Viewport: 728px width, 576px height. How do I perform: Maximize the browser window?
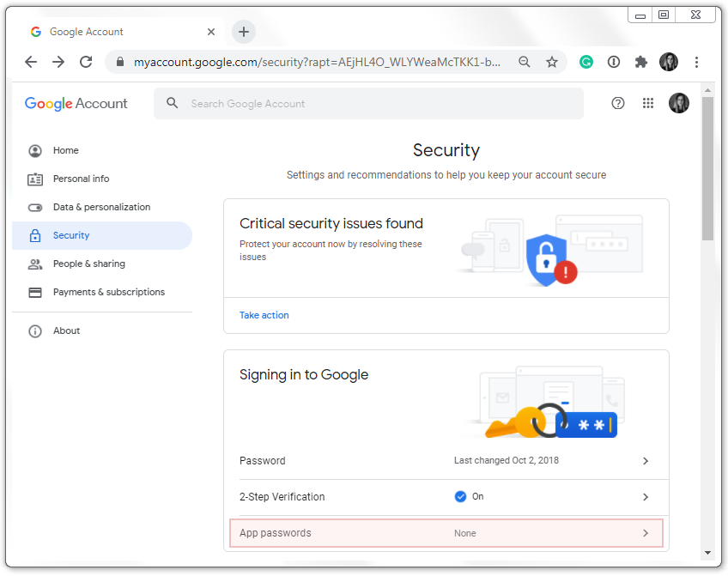(664, 15)
